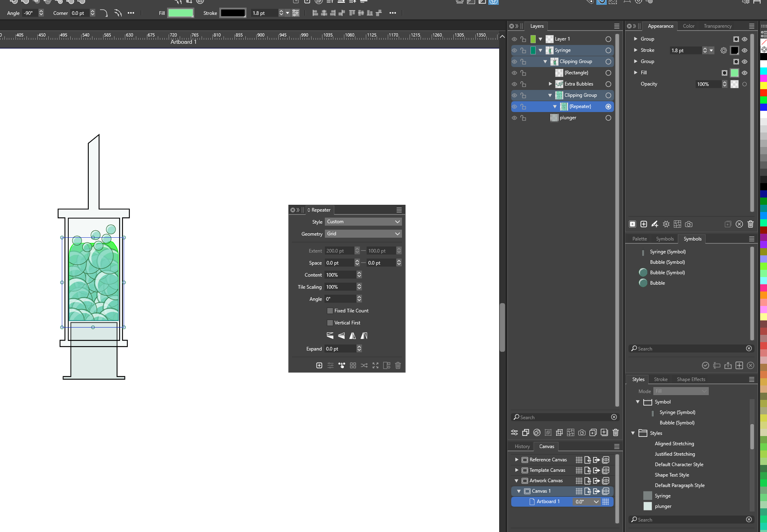Screen dimensions: 767x532
Task: Click the camera icon in Appearance panel
Action: coord(688,224)
